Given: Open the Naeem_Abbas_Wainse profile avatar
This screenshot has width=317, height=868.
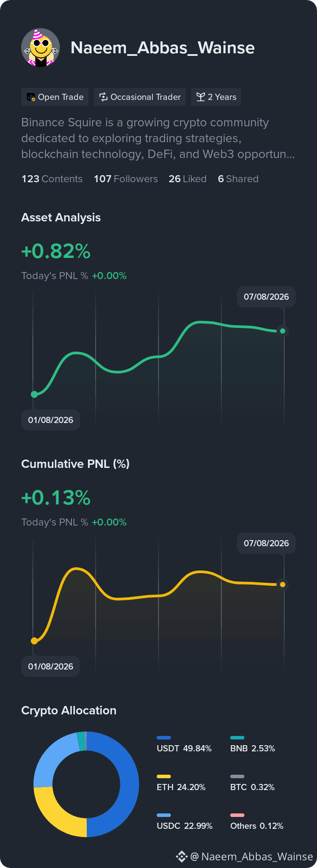Looking at the screenshot, I should click(41, 48).
